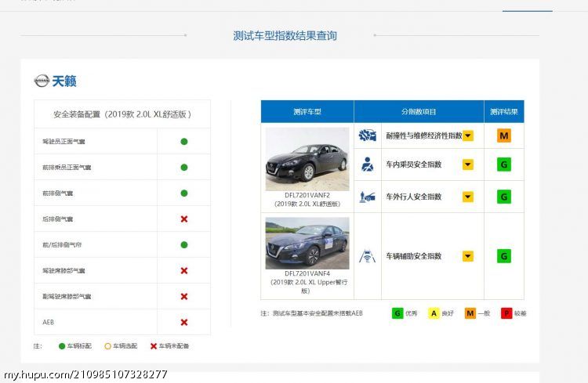Click the 后排侧气囊 row label

(x=58, y=219)
